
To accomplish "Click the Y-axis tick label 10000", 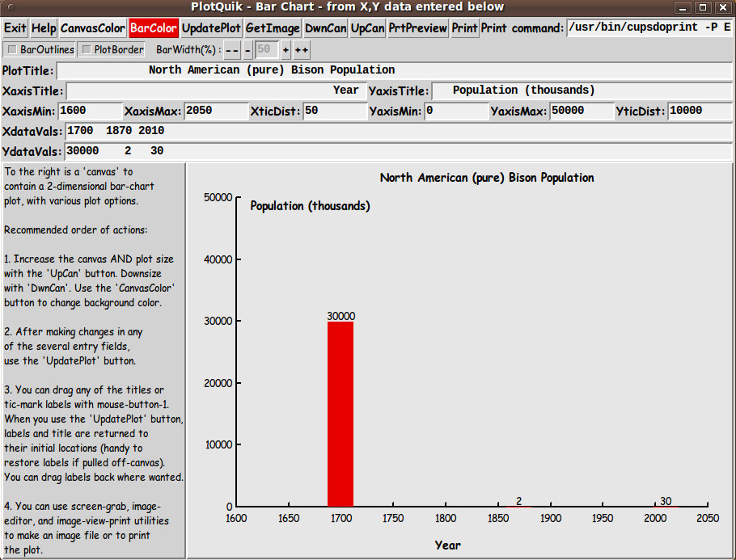I will click(218, 444).
